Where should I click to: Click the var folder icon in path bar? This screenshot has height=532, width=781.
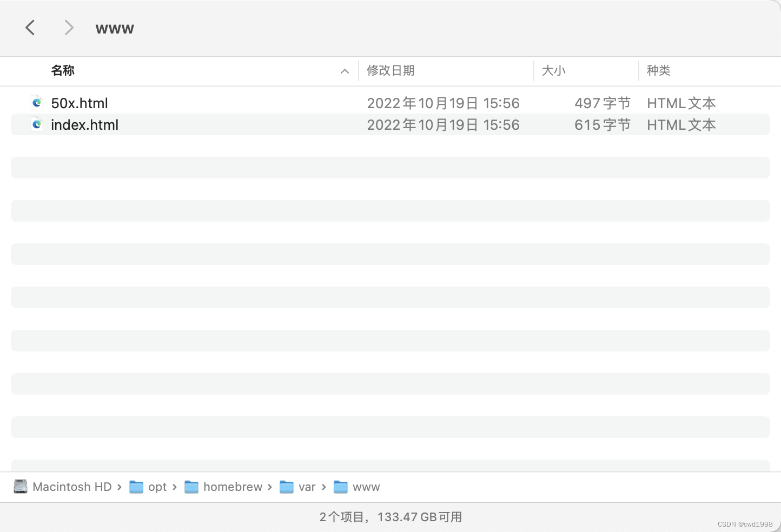point(287,487)
